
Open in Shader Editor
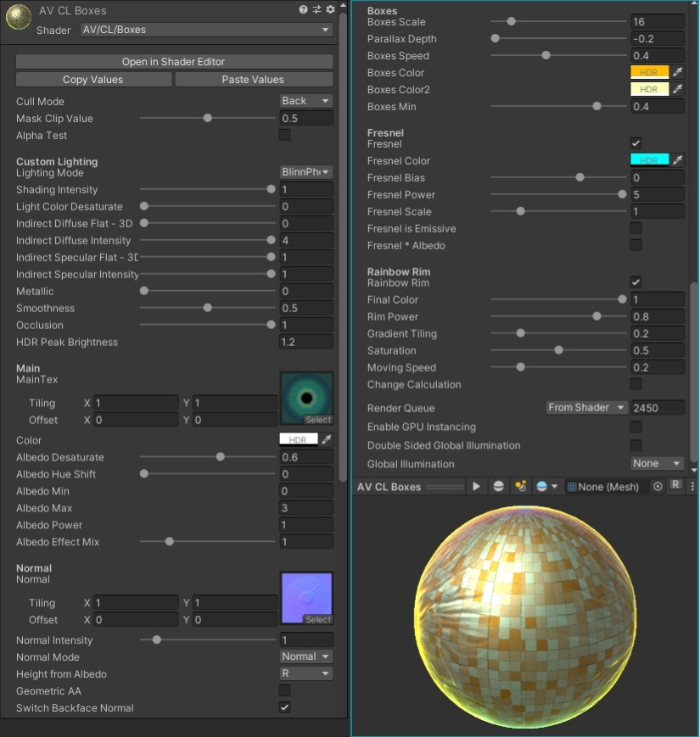174,61
